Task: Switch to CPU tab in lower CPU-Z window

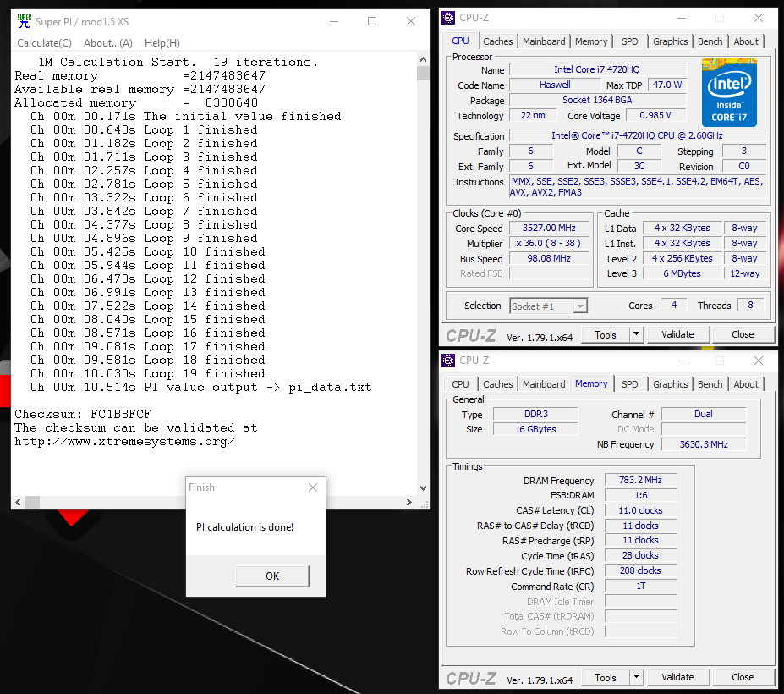Action: tap(460, 384)
